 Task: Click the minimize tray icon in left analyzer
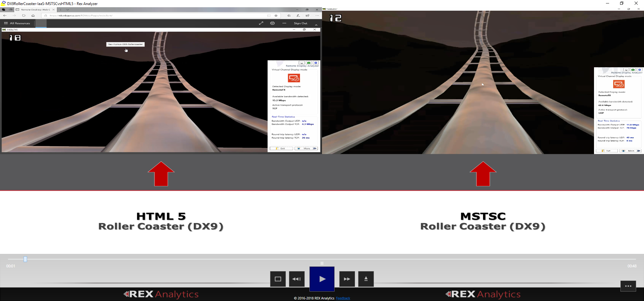[302, 63]
